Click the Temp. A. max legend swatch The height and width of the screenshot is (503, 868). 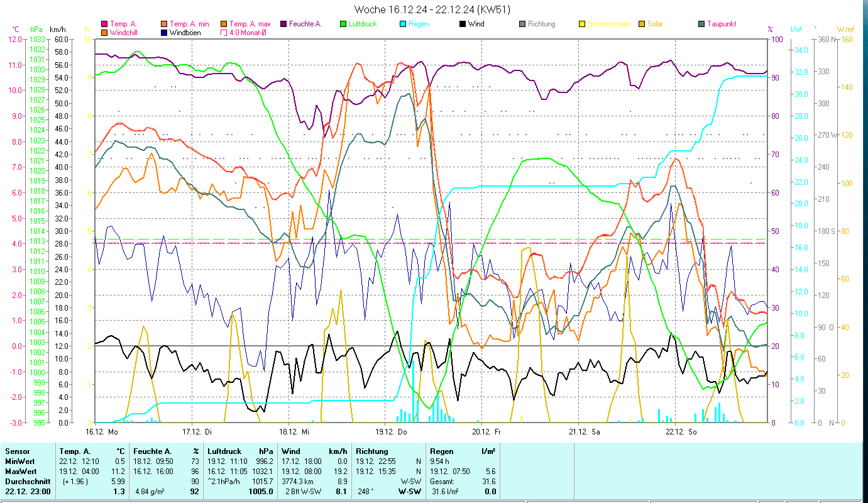click(x=224, y=24)
